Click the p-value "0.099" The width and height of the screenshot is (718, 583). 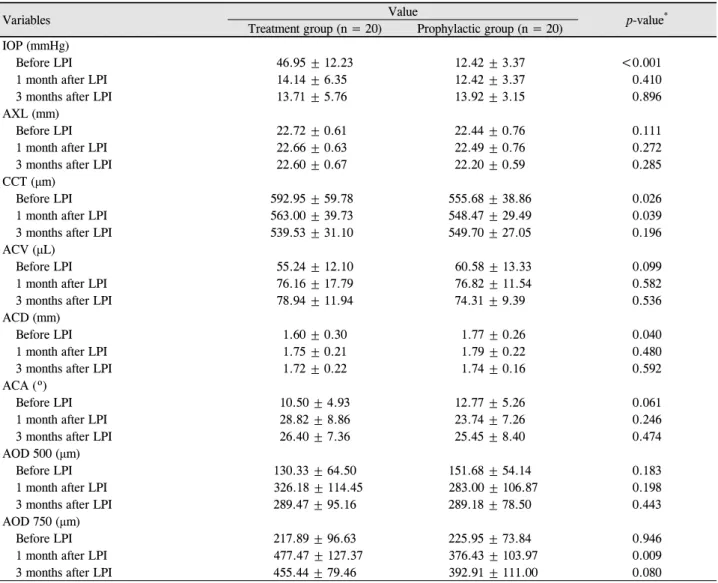(647, 267)
